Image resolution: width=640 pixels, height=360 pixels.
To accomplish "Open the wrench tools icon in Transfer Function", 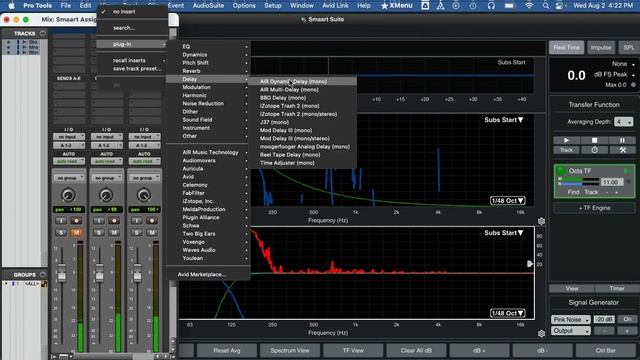I will tap(622, 150).
